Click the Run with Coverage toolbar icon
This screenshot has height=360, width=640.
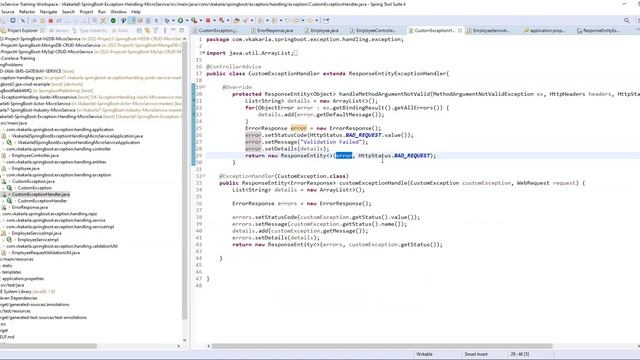194,20
